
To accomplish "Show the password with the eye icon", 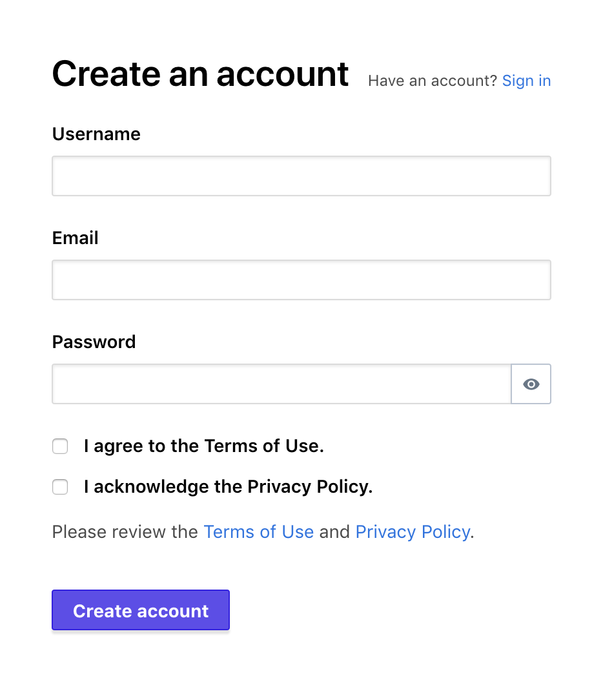I will pos(531,384).
